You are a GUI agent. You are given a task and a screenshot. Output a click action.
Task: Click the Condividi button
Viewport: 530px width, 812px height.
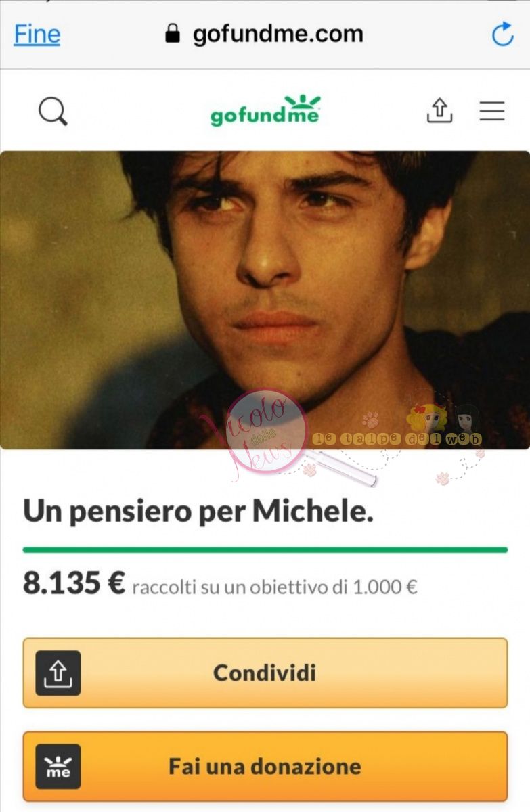(x=265, y=673)
